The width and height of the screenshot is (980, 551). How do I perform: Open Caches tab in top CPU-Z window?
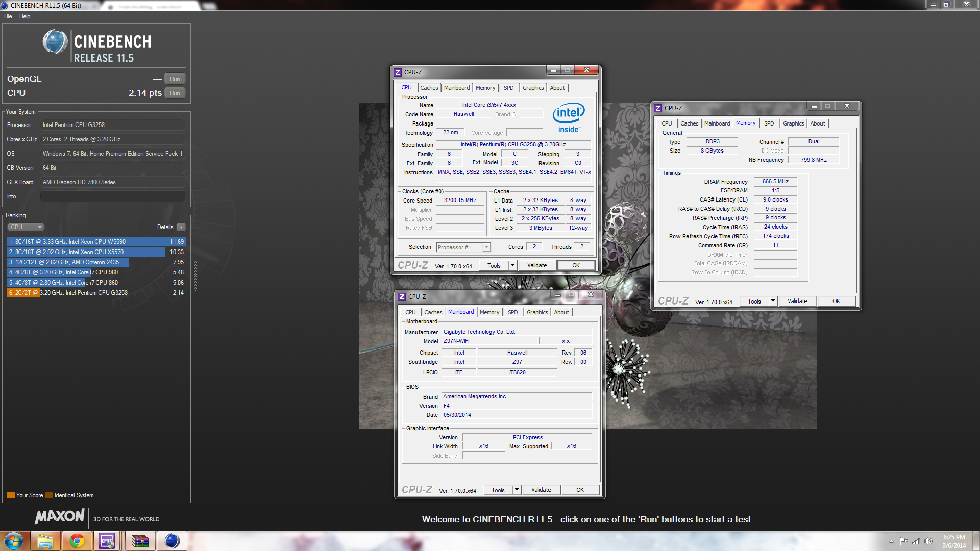pos(429,88)
